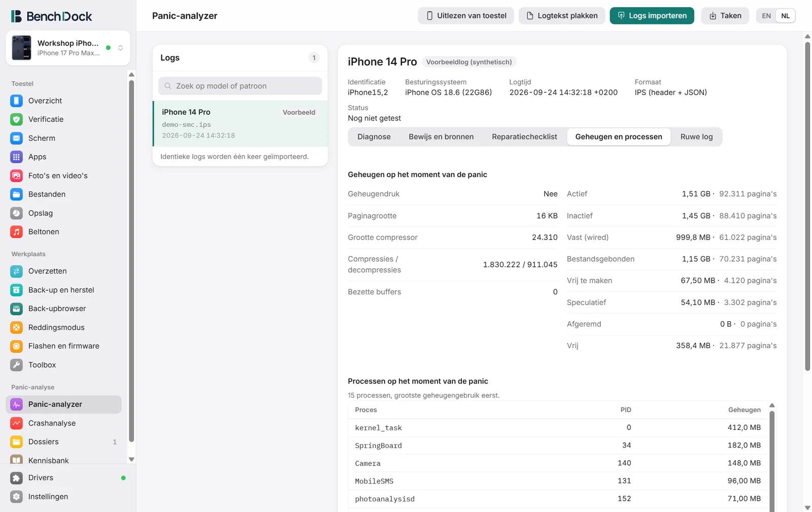Expand the Workshop iPhone device selector

pyautogui.click(x=68, y=48)
